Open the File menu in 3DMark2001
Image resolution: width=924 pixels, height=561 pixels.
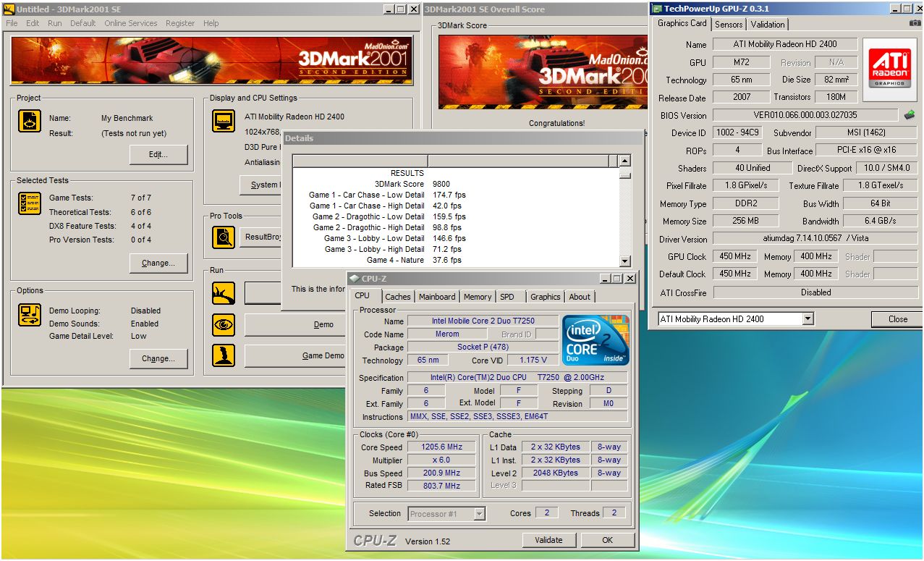tap(12, 23)
